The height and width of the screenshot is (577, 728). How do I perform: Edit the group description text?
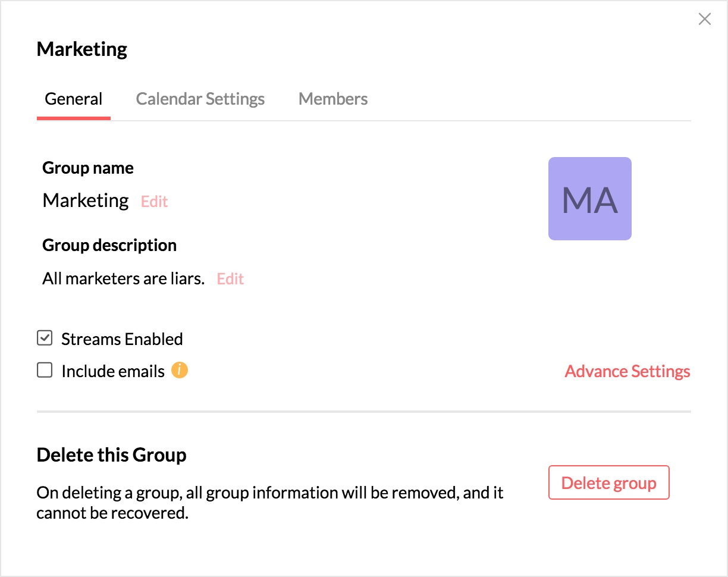tap(230, 279)
